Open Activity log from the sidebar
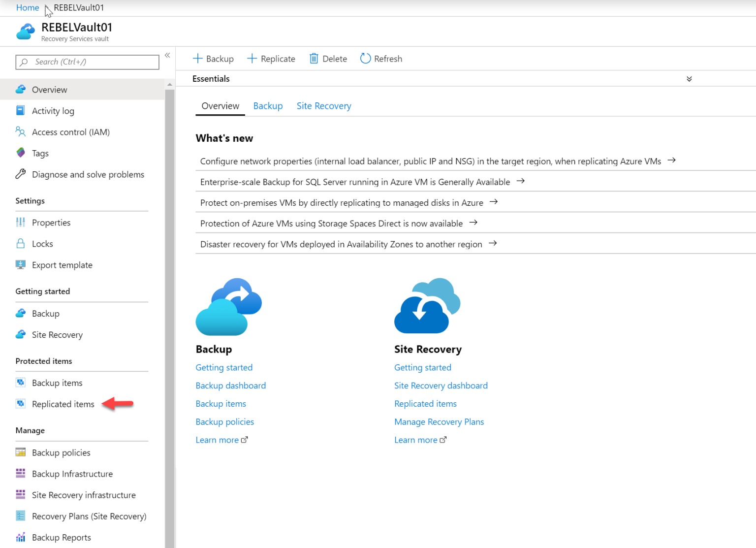The image size is (756, 548). [x=53, y=111]
